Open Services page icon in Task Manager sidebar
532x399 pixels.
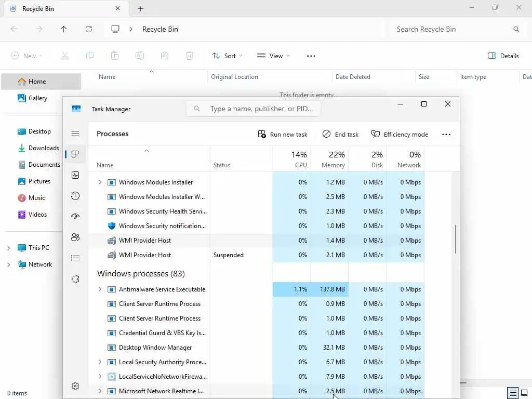point(75,279)
